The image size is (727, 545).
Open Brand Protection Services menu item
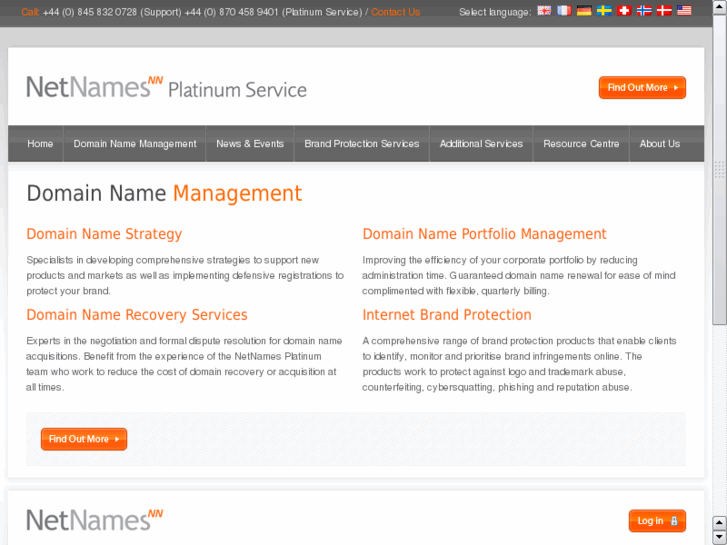point(362,144)
